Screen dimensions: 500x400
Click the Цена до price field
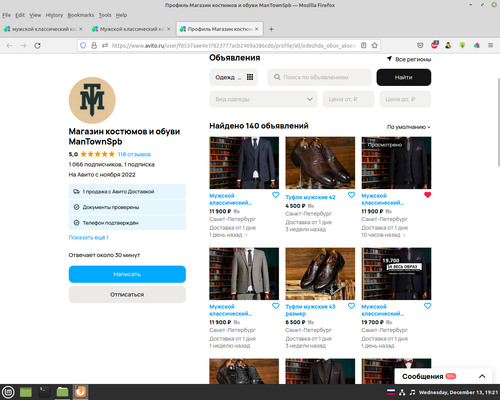[x=405, y=99]
